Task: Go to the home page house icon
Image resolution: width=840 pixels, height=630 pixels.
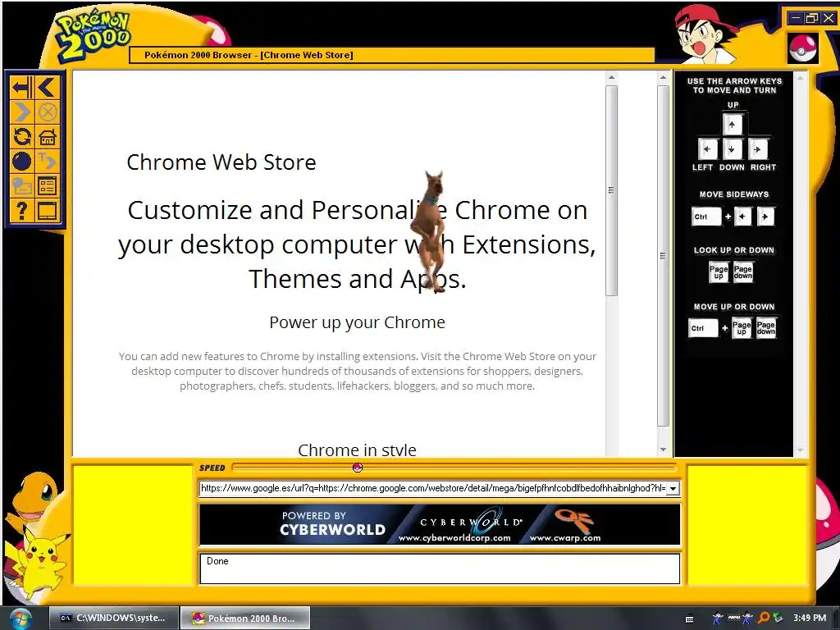Action: pyautogui.click(x=47, y=137)
